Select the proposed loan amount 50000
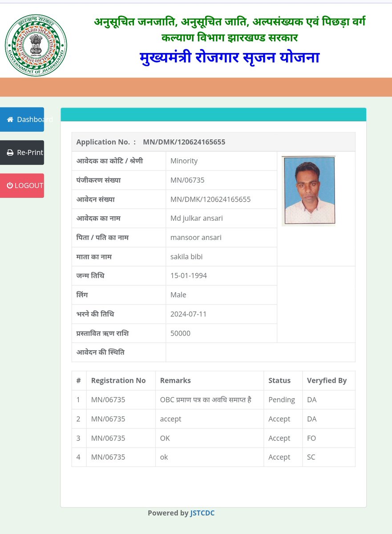This screenshot has height=534, width=392. (x=180, y=333)
